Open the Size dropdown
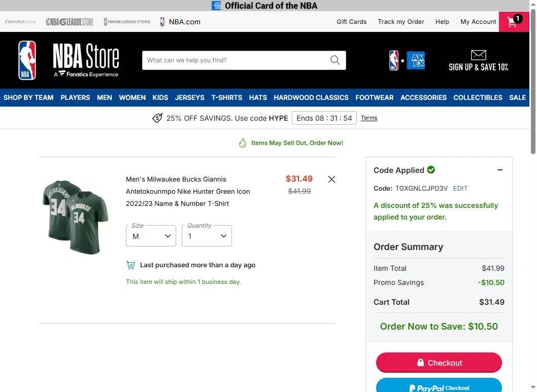Viewport: 537px width, 392px height. click(151, 236)
